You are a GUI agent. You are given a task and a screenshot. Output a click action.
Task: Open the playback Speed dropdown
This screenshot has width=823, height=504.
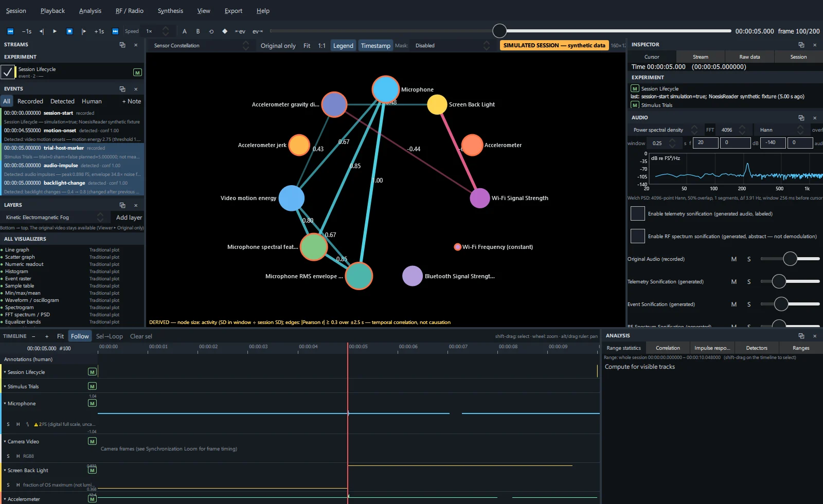[157, 31]
